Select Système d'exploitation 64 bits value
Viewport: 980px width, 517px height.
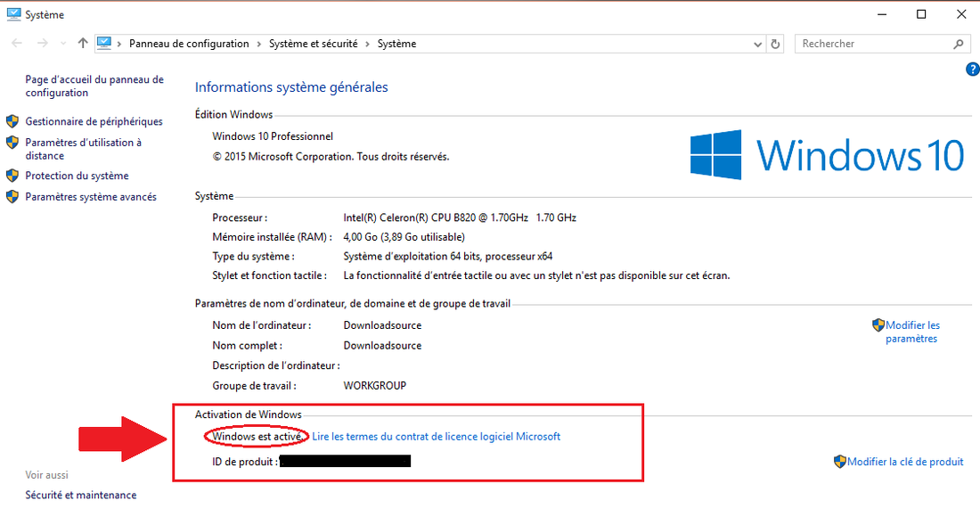coord(447,257)
